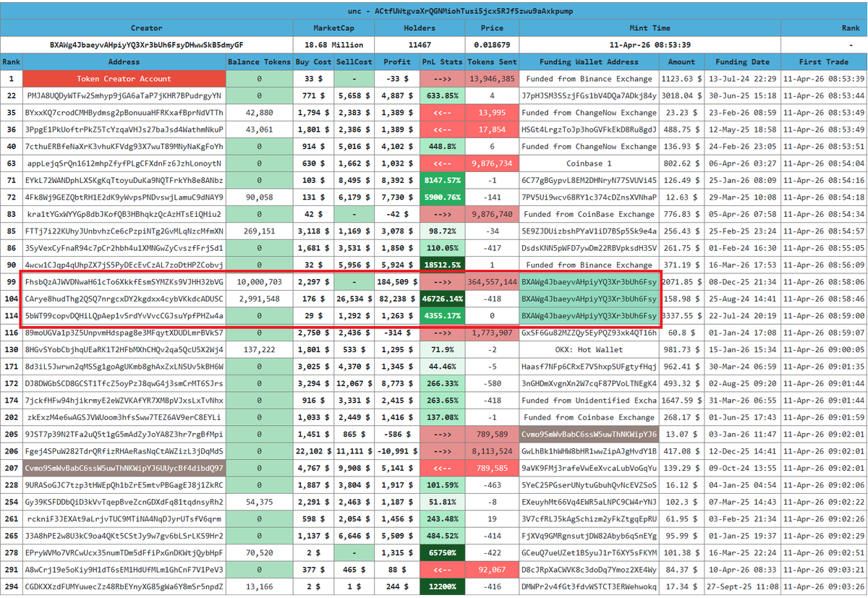This screenshot has height=598, width=868.
Task: Click the 8147.57% PnL cell
Action: tap(443, 181)
